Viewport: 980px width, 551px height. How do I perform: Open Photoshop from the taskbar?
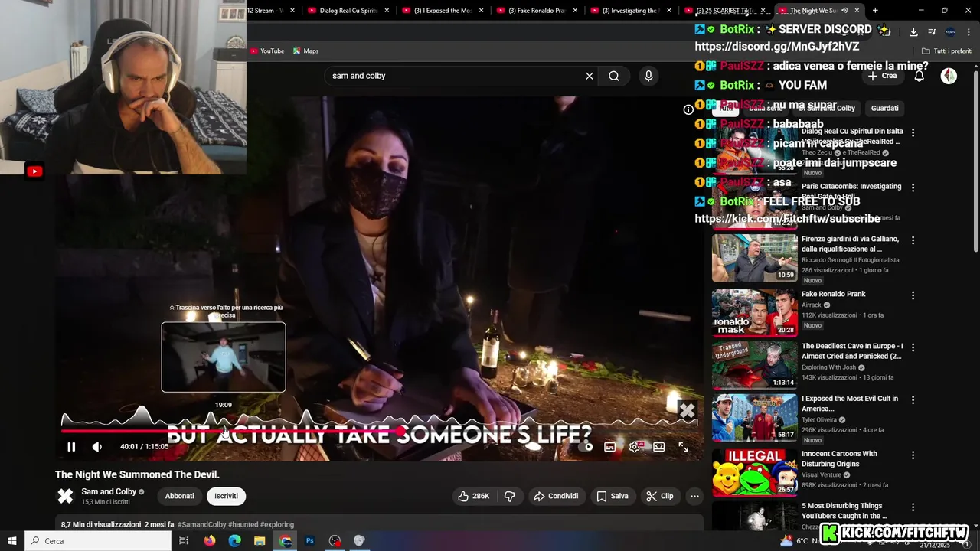(310, 541)
